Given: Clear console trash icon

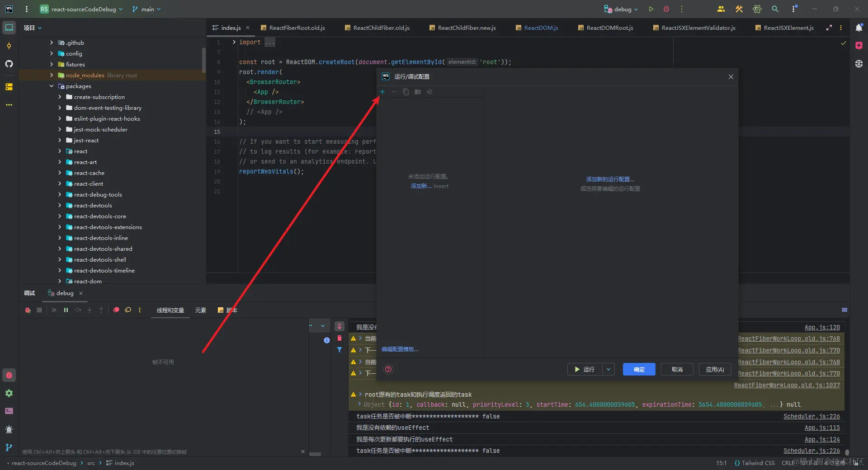Looking at the screenshot, I should pyautogui.click(x=340, y=338).
